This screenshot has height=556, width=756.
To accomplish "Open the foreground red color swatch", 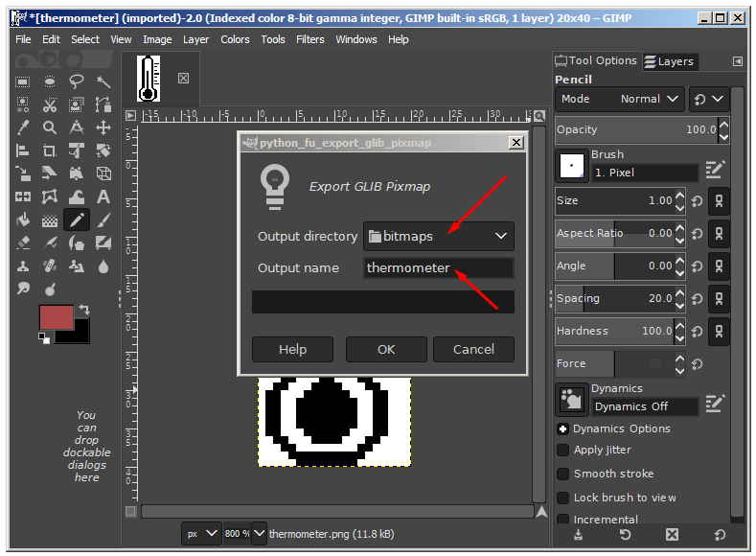I will pos(57,317).
